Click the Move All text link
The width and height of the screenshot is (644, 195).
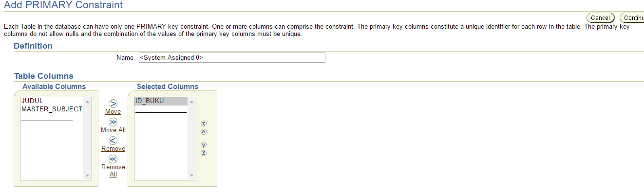tap(113, 130)
